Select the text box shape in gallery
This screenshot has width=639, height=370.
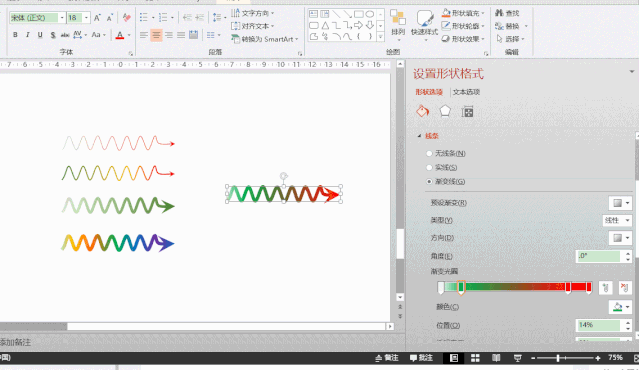pyautogui.click(x=313, y=14)
